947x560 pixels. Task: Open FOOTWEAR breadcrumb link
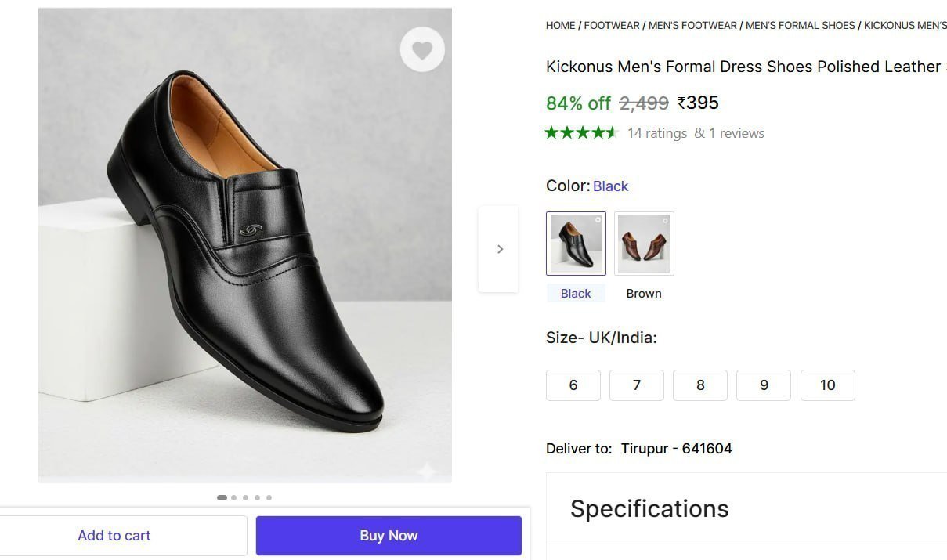612,26
